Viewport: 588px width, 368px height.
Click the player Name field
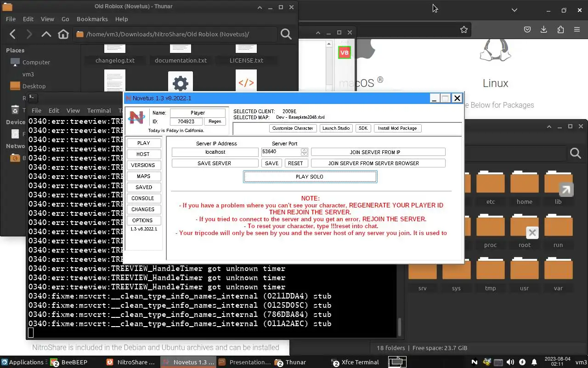198,113
